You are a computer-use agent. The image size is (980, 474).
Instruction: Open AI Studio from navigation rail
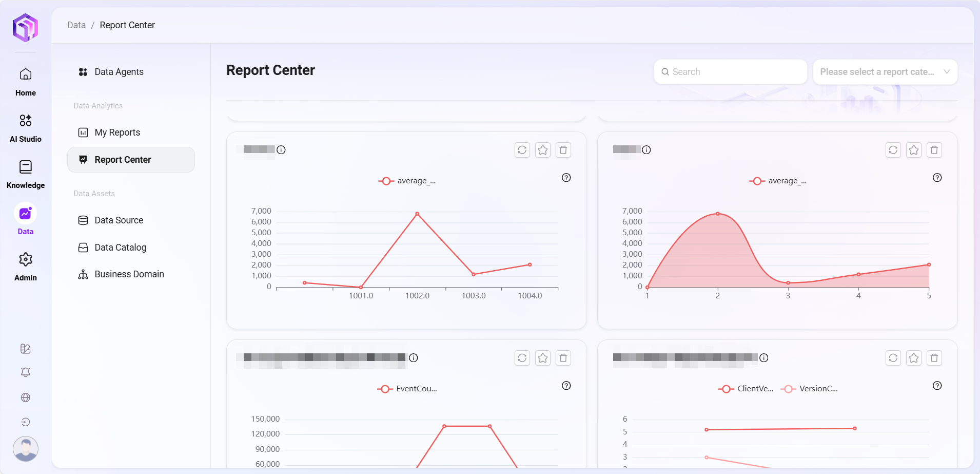pos(25,128)
